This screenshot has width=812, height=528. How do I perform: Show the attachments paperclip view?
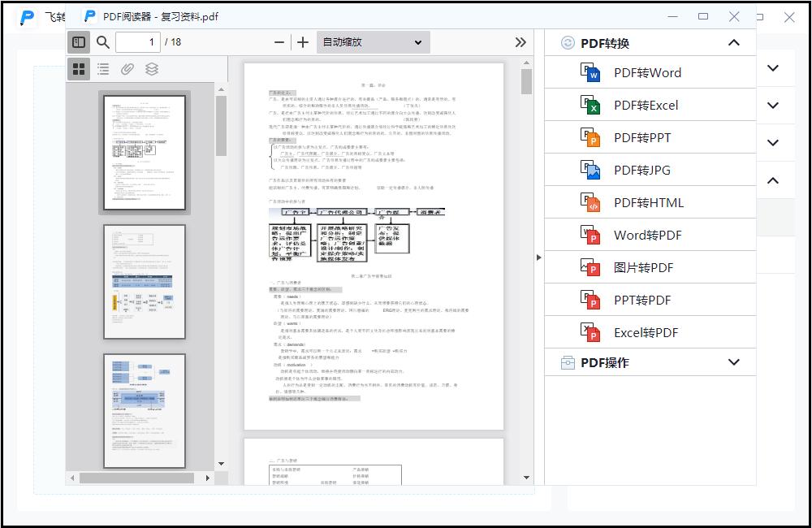pos(127,70)
